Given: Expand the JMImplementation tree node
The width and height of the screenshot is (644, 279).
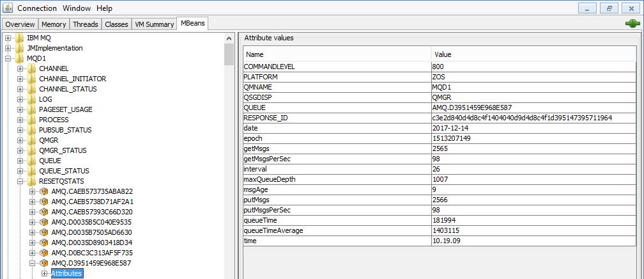Looking at the screenshot, I should 8,48.
